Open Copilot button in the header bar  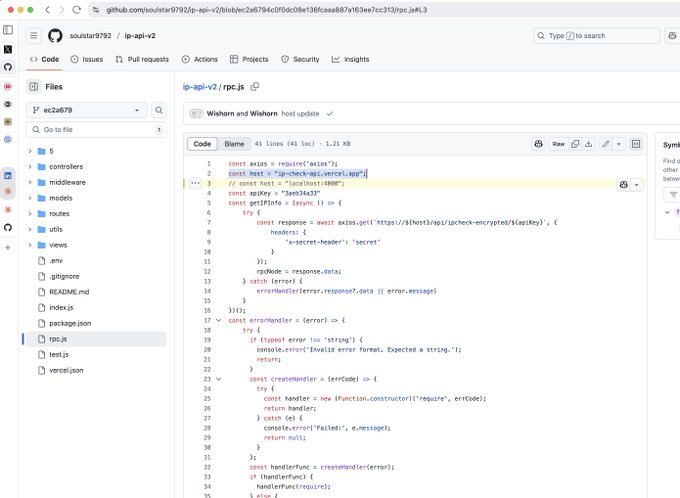[672, 36]
